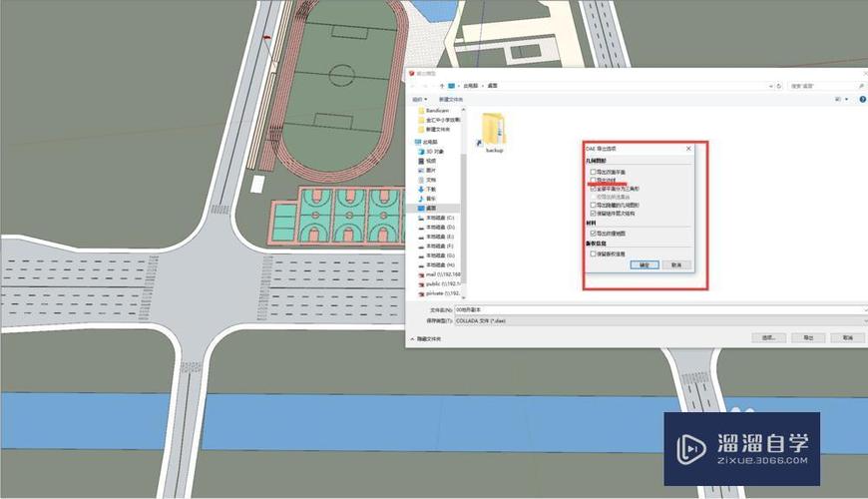Confirm DAE export options with 确定
Image resolution: width=868 pixels, height=499 pixels.
pyautogui.click(x=645, y=264)
